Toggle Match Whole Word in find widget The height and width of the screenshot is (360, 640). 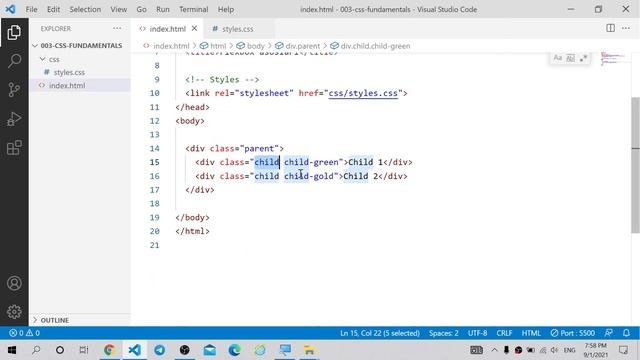(571, 58)
